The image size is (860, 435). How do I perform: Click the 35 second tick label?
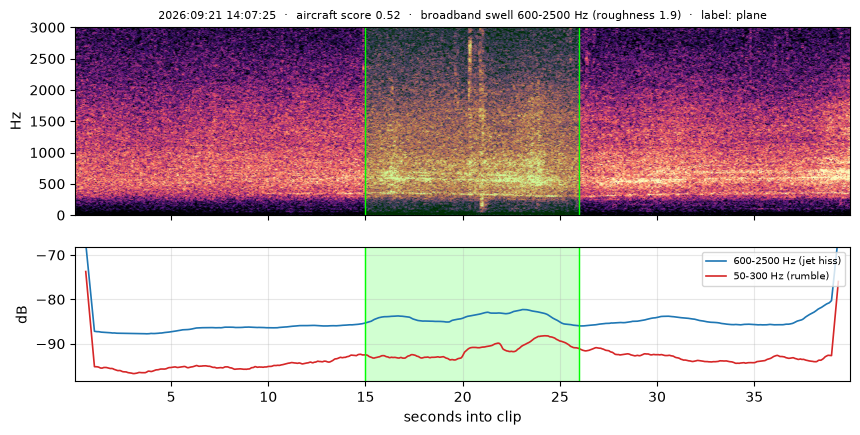(x=754, y=397)
